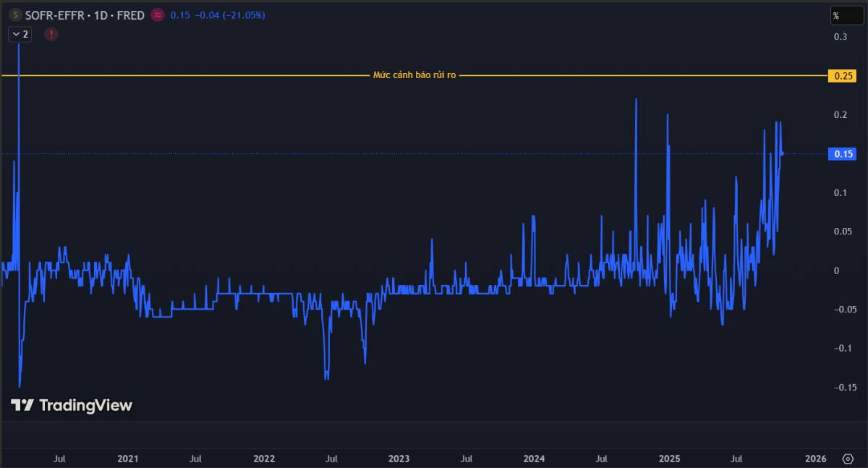Click the latest-value dot on the blue line
This screenshot has width=868, height=468.
[x=782, y=153]
